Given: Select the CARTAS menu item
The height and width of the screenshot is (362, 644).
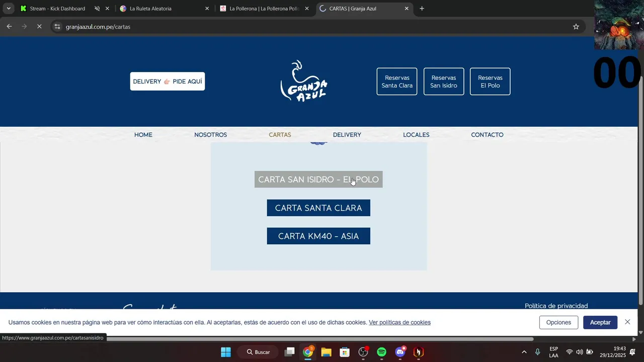Looking at the screenshot, I should 280,135.
